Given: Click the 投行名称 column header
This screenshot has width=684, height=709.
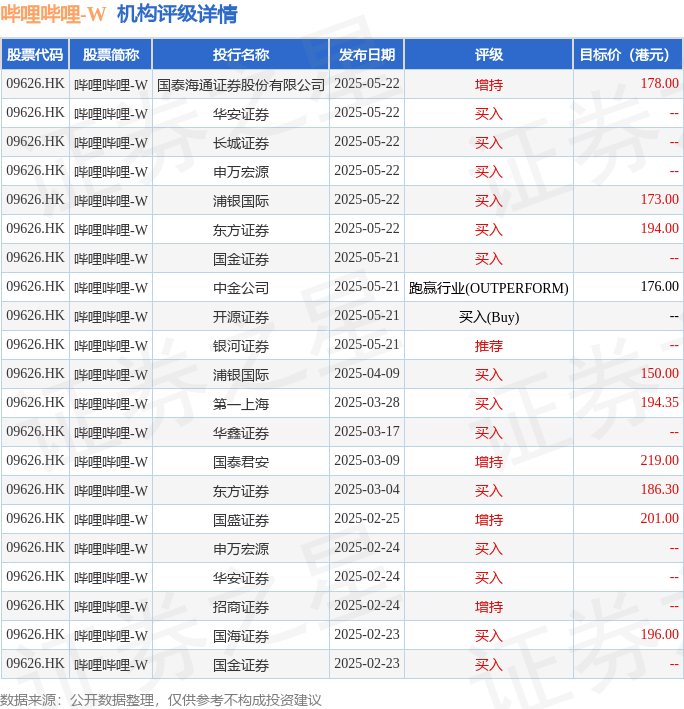Looking at the screenshot, I should click(241, 55).
